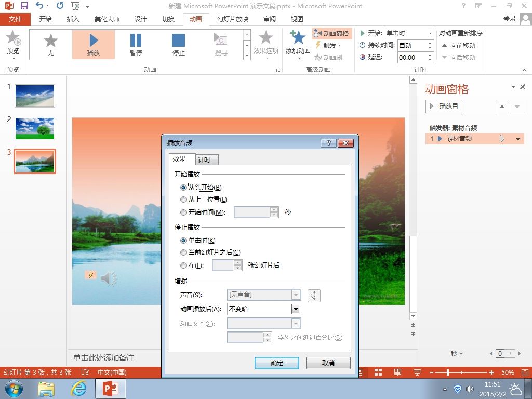Select 当前幻灯片之后 stop option
532x399 pixels.
click(x=183, y=252)
